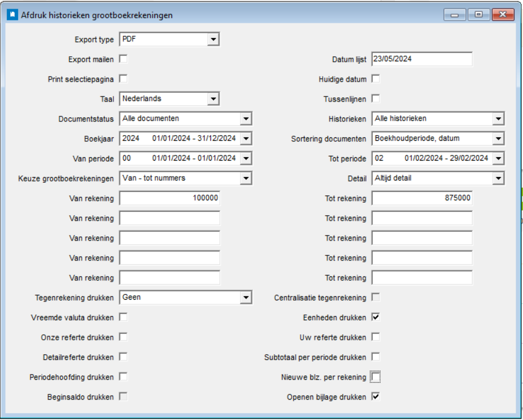The height and width of the screenshot is (420, 523).
Task: Click the Tot rekening field showing 875000
Action: point(421,198)
